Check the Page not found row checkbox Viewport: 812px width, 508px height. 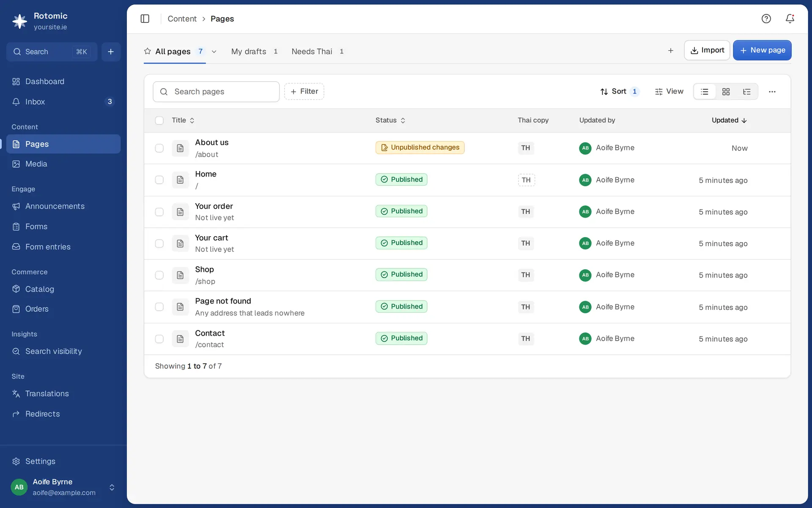click(x=159, y=307)
